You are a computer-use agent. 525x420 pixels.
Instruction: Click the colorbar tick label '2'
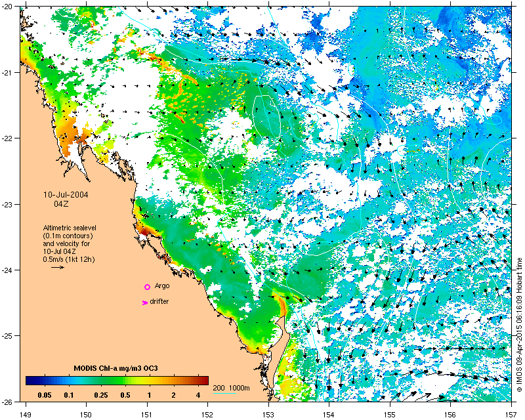(x=173, y=395)
